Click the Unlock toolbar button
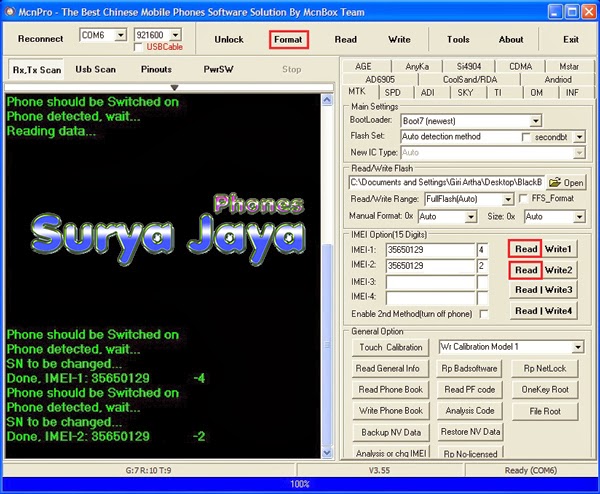 pyautogui.click(x=229, y=39)
